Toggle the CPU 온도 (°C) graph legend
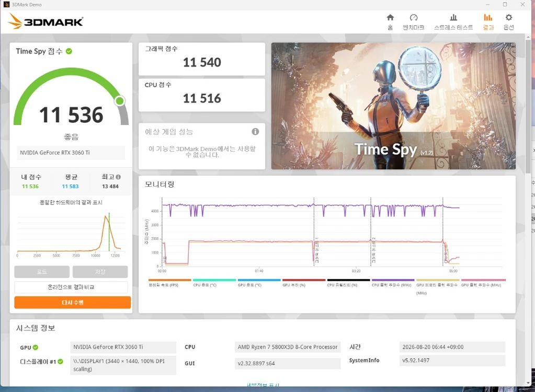The image size is (535, 392). (214, 283)
